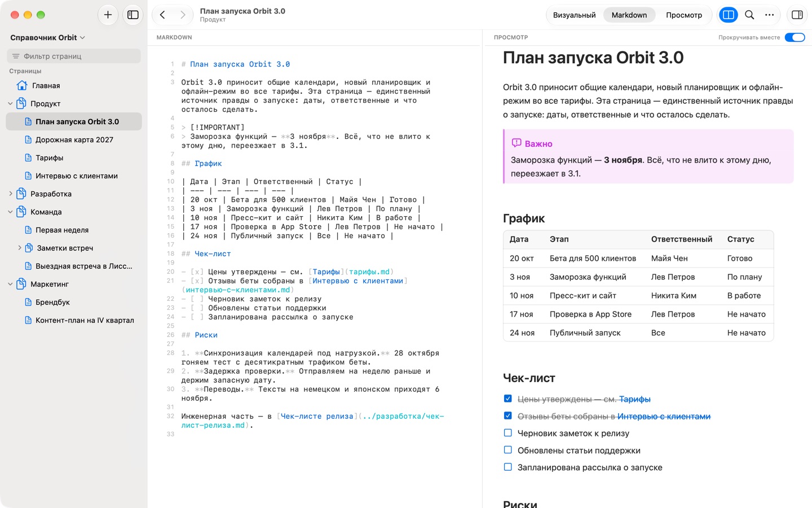Select the Markdown editor mode
This screenshot has height=508, width=812.
tap(629, 15)
